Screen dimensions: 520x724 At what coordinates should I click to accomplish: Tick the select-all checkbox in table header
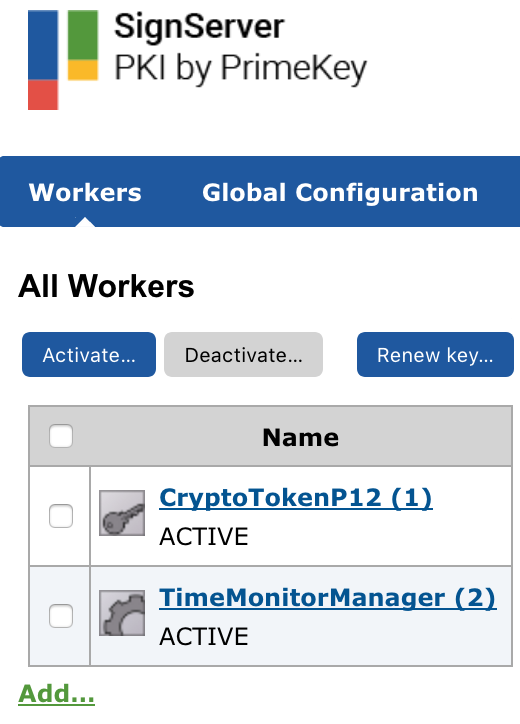(x=61, y=436)
